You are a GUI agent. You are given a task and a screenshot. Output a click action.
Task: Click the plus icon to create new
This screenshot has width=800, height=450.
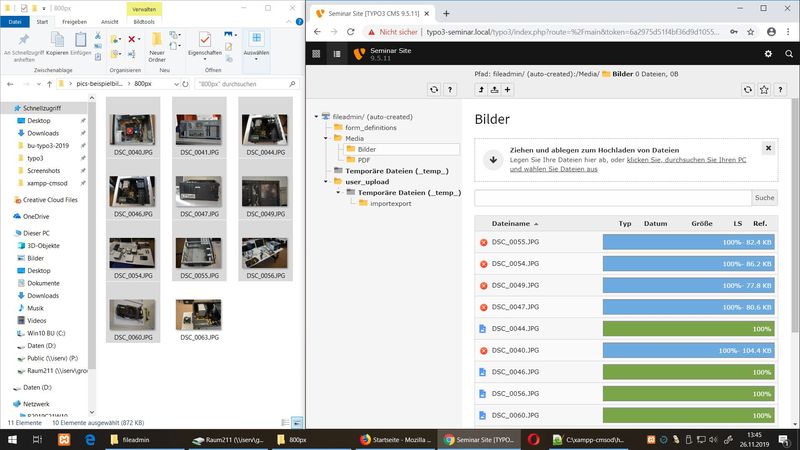[x=508, y=89]
